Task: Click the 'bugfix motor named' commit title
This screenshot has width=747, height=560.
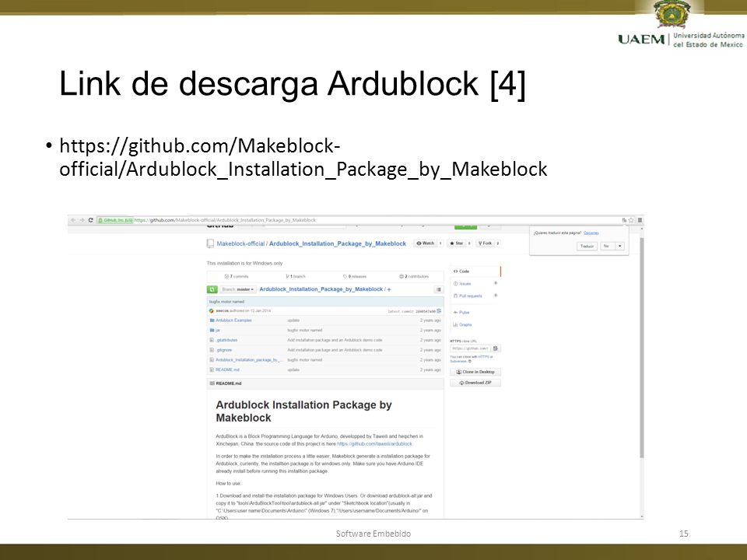Action: (226, 302)
